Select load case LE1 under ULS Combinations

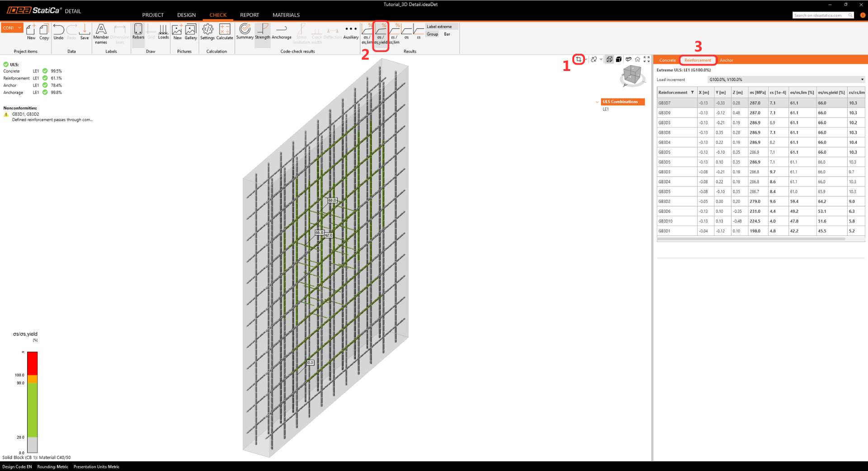coord(605,109)
